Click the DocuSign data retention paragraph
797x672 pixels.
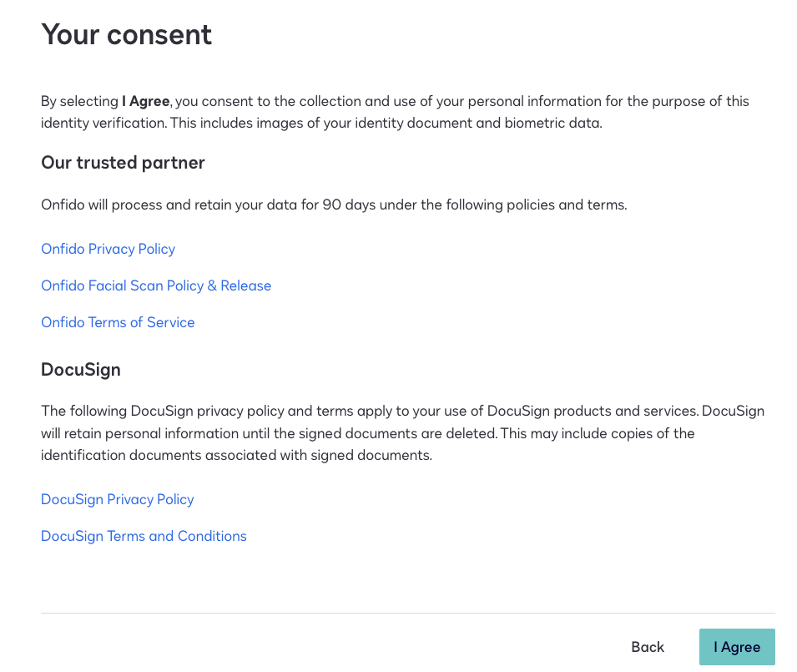coord(402,433)
